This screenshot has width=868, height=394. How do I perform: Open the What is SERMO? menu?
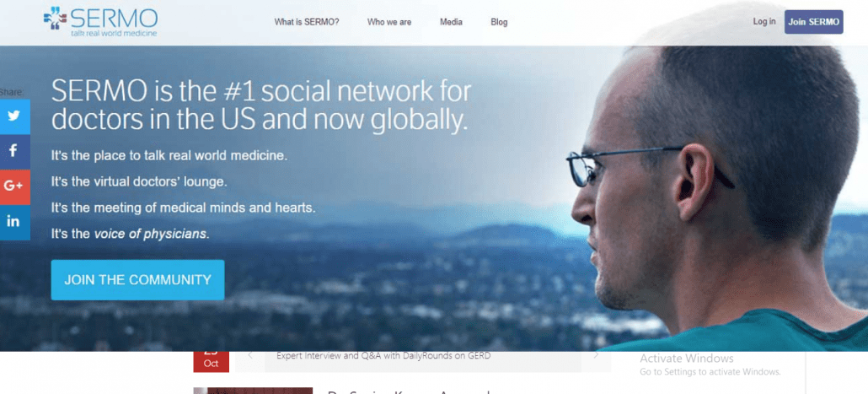[x=307, y=22]
